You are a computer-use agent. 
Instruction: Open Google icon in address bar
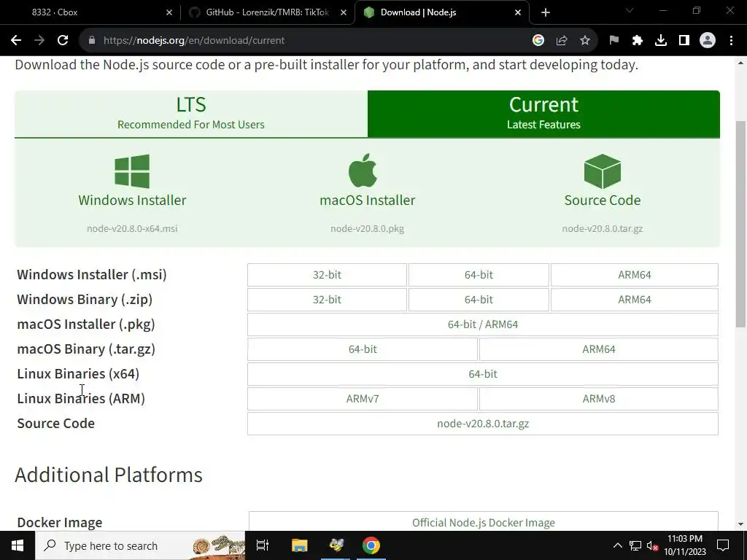538,41
